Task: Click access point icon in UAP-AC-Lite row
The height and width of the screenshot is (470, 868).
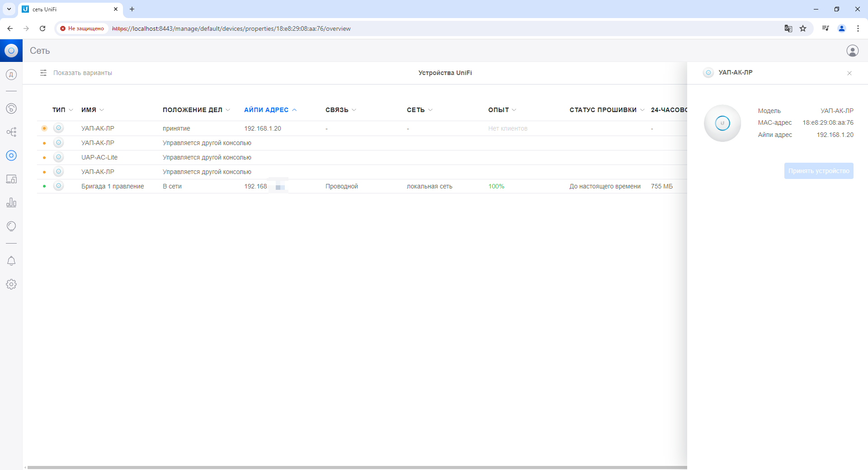Action: point(58,157)
